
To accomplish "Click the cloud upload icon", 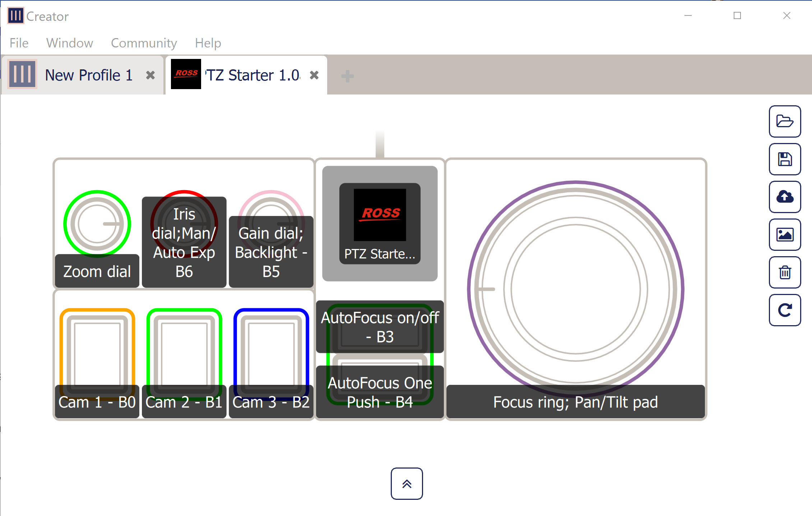I will [x=784, y=197].
